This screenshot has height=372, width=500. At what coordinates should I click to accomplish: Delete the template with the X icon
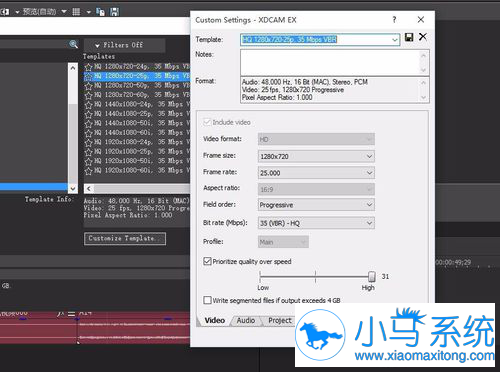423,37
